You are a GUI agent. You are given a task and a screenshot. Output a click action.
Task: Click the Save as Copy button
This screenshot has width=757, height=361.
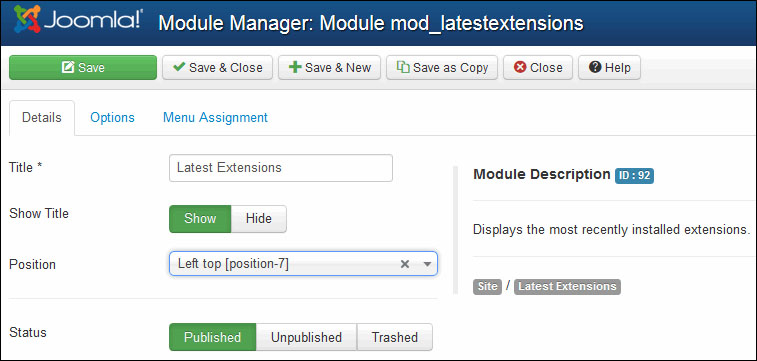(442, 67)
